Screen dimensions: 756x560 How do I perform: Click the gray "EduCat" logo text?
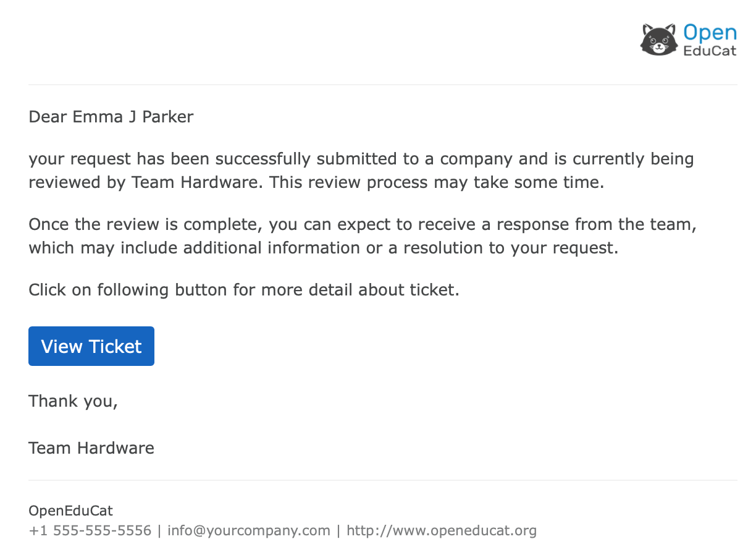(x=710, y=51)
